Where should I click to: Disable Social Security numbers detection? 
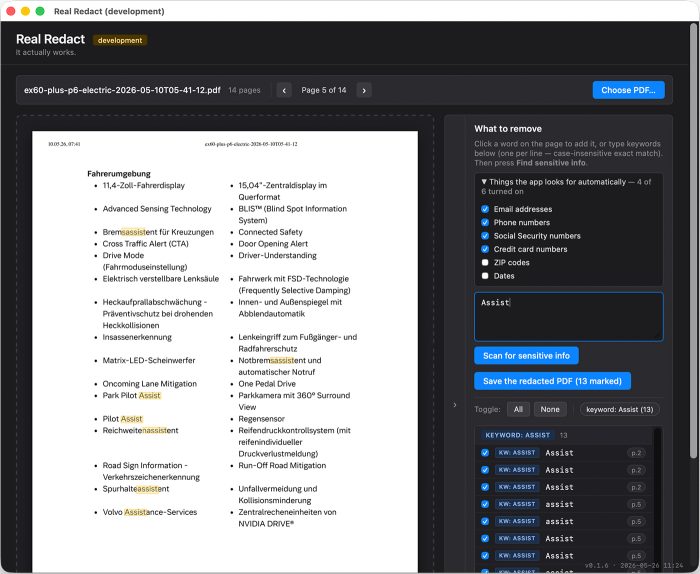[485, 236]
